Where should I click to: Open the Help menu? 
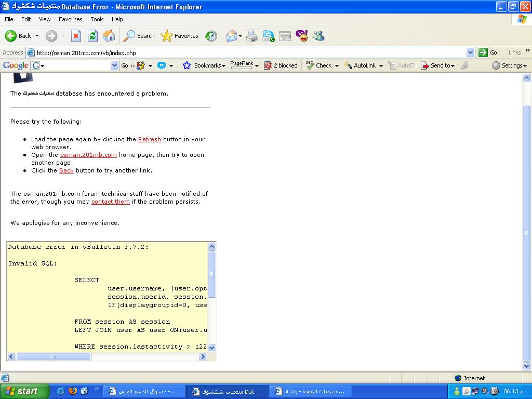[117, 19]
